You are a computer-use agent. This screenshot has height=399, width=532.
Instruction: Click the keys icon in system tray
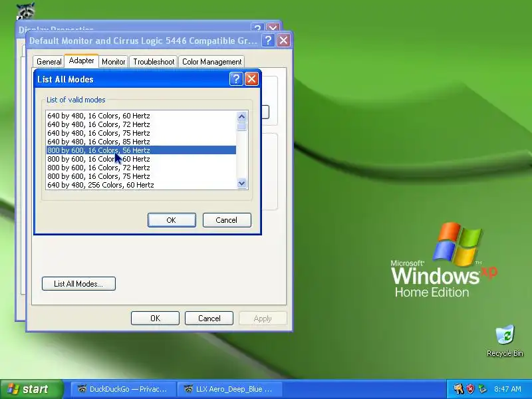pyautogui.click(x=458, y=388)
